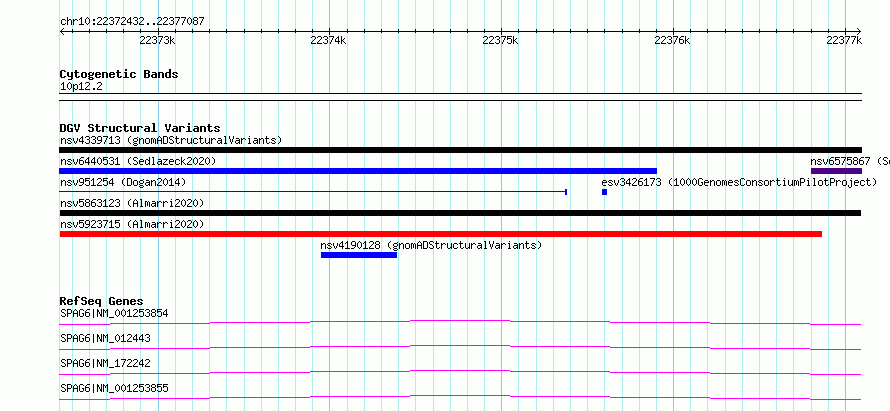The image size is (890, 411).
Task: Click the blue nsv6440531 variant bar
Action: (358, 171)
